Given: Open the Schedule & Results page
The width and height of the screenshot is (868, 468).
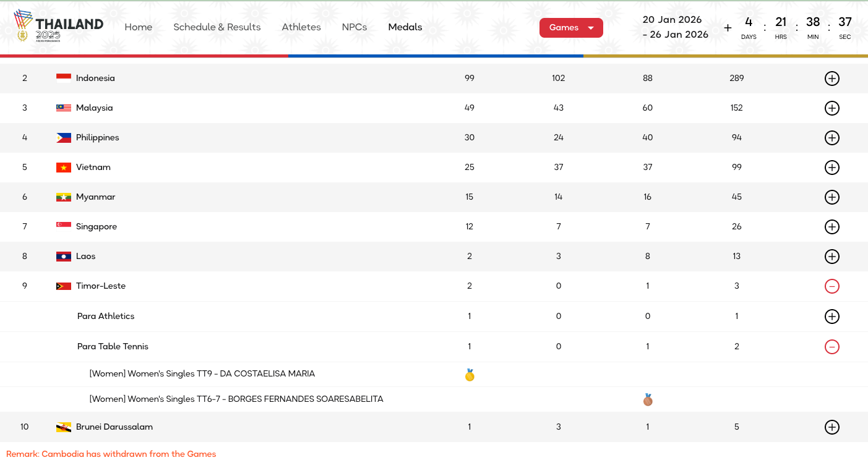Looking at the screenshot, I should tap(217, 27).
